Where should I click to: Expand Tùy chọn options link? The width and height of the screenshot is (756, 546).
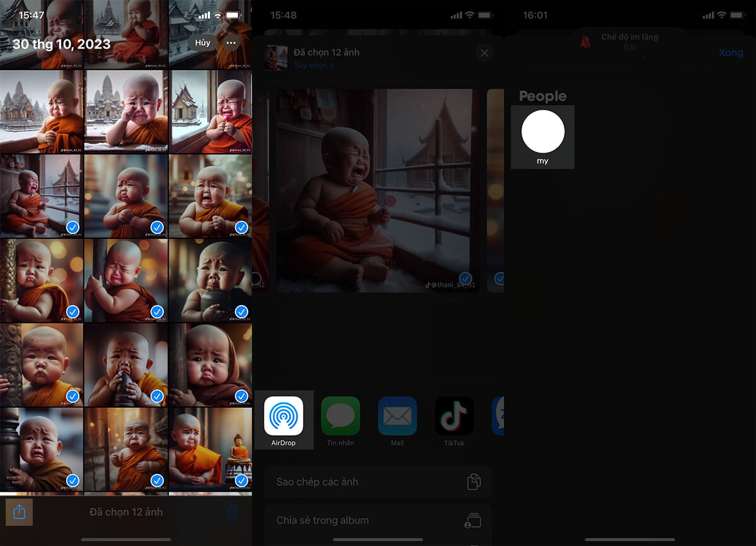point(314,66)
